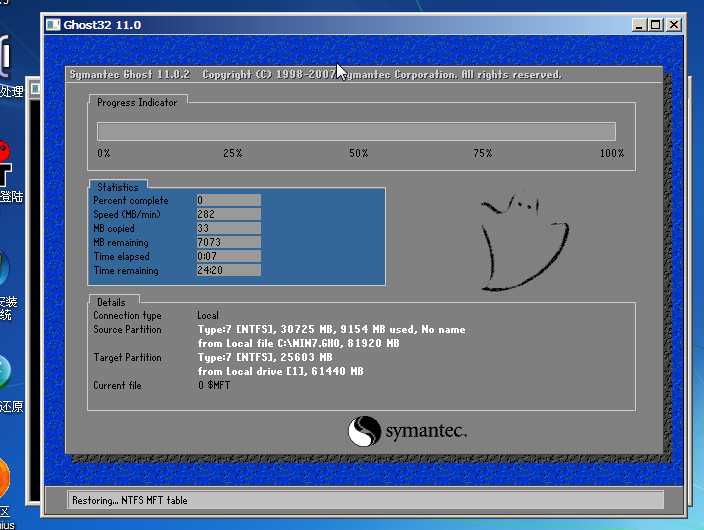Click the Progress Indicator label
The image size is (704, 530).
coord(137,102)
